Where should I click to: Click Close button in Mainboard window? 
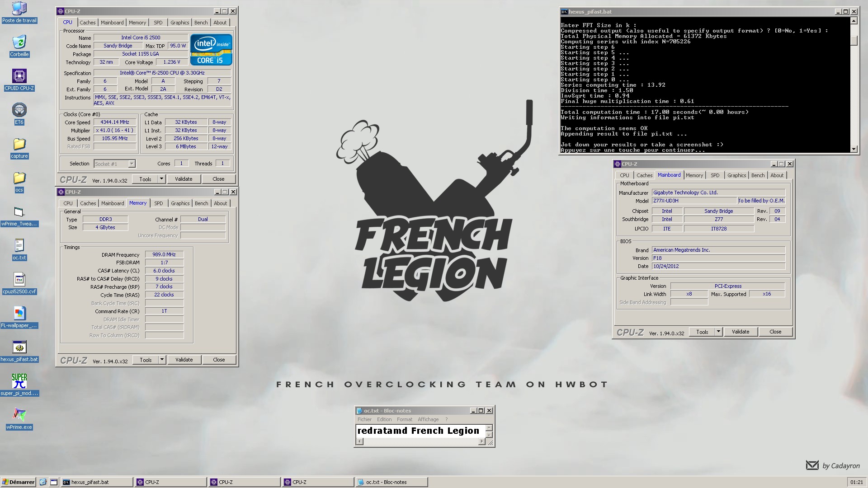click(775, 332)
